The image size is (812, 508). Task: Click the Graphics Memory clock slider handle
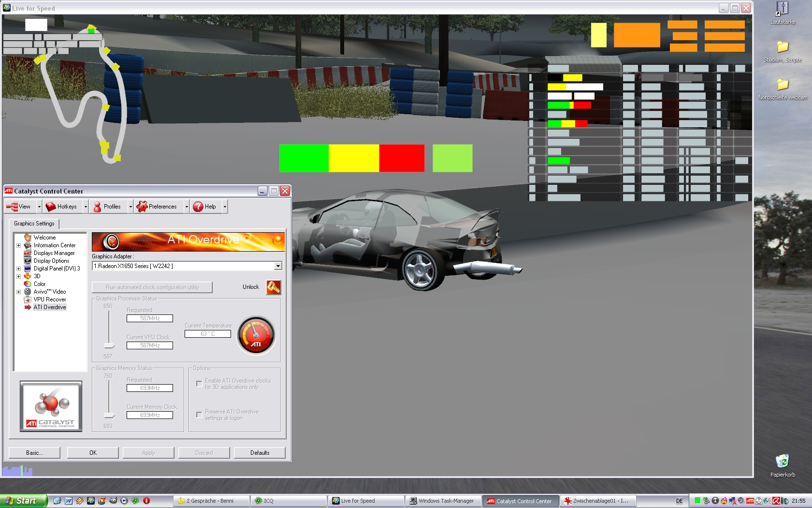[x=110, y=415]
